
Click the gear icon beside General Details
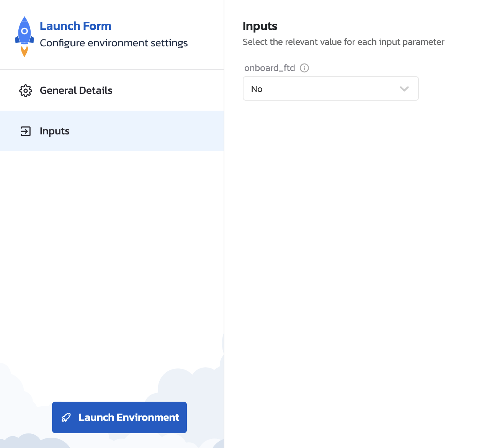pos(26,91)
